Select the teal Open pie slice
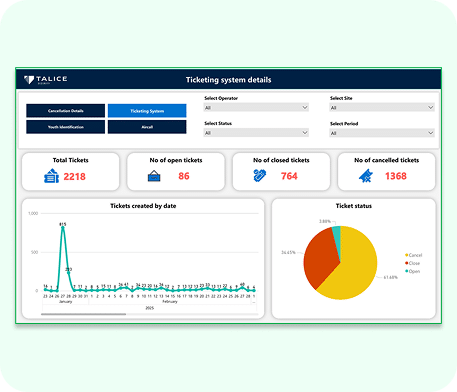Viewport: 457px width, 392px height. click(x=337, y=237)
